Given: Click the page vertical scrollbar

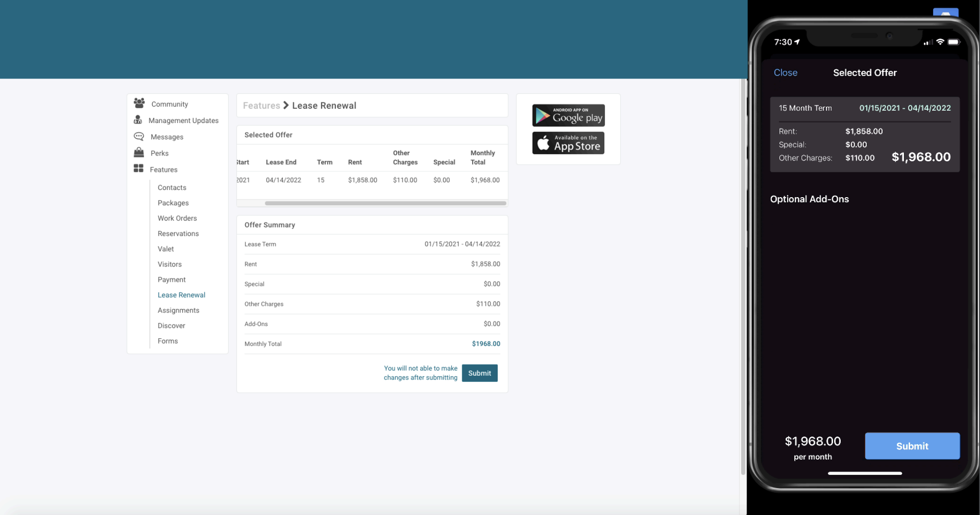Looking at the screenshot, I should [x=743, y=278].
